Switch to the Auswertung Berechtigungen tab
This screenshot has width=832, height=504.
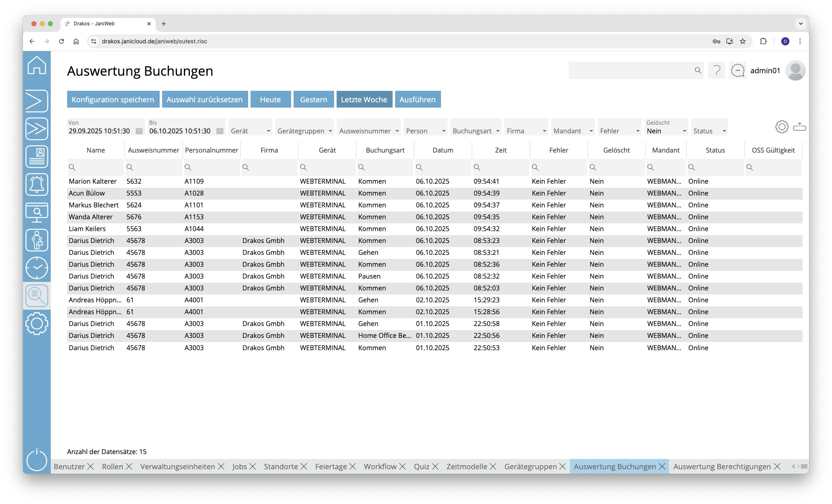tap(722, 466)
